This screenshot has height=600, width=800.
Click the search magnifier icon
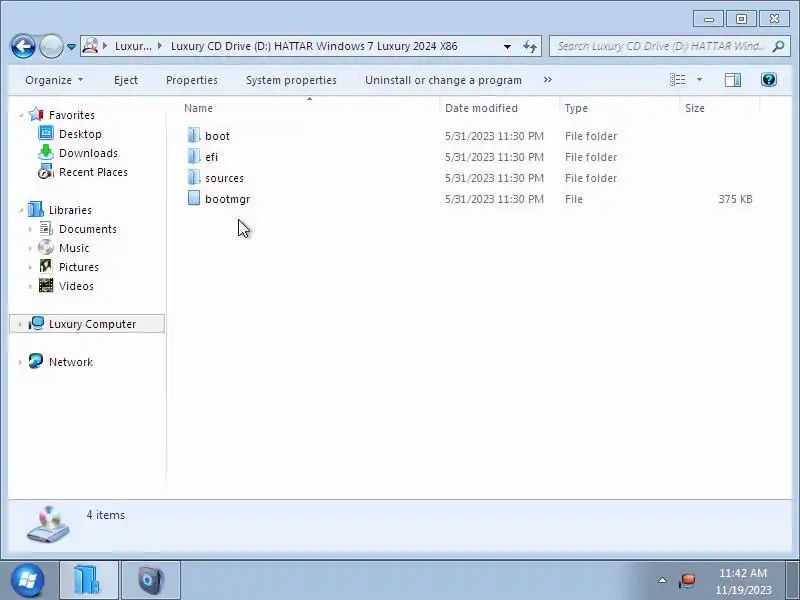tap(779, 46)
